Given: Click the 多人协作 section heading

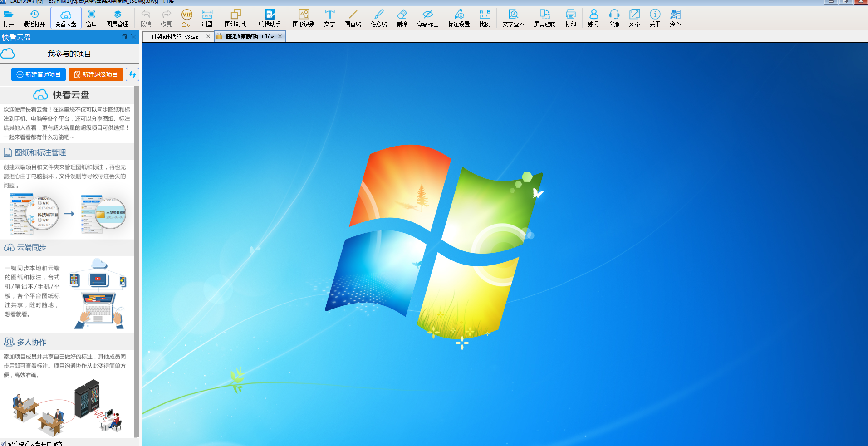Looking at the screenshot, I should [x=32, y=342].
